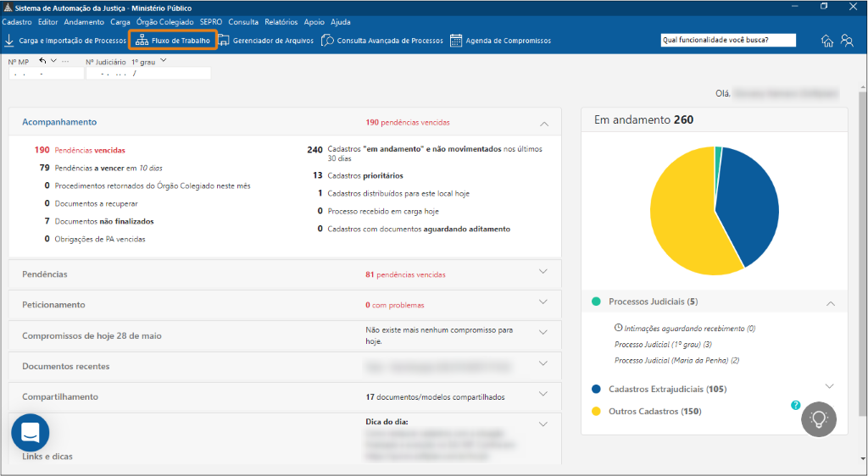Click the Nº MP input field
The height and width of the screenshot is (476, 868).
(x=46, y=73)
